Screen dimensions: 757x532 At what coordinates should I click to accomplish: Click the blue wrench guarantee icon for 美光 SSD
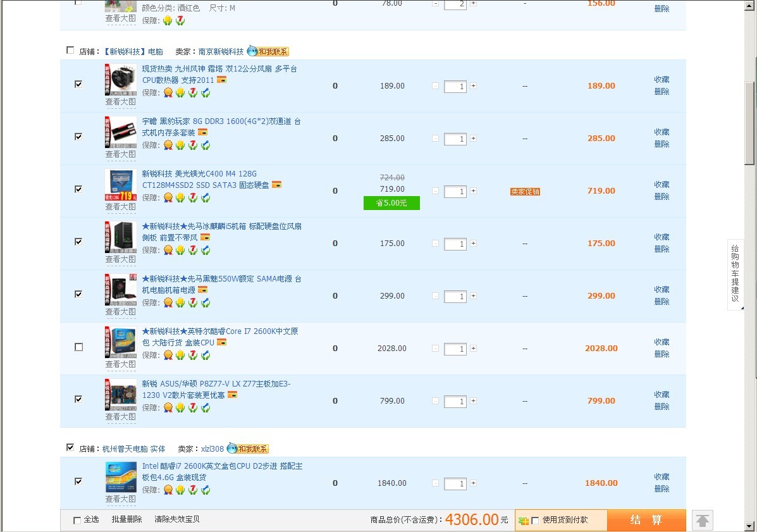[206, 198]
